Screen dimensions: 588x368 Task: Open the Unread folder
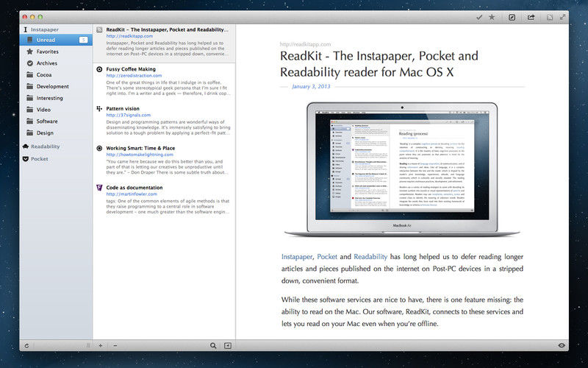coord(57,40)
